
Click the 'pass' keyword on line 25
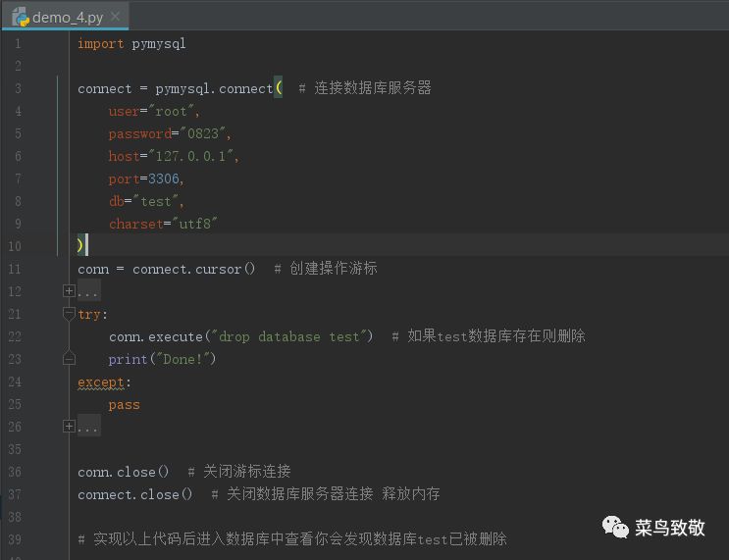[125, 405]
